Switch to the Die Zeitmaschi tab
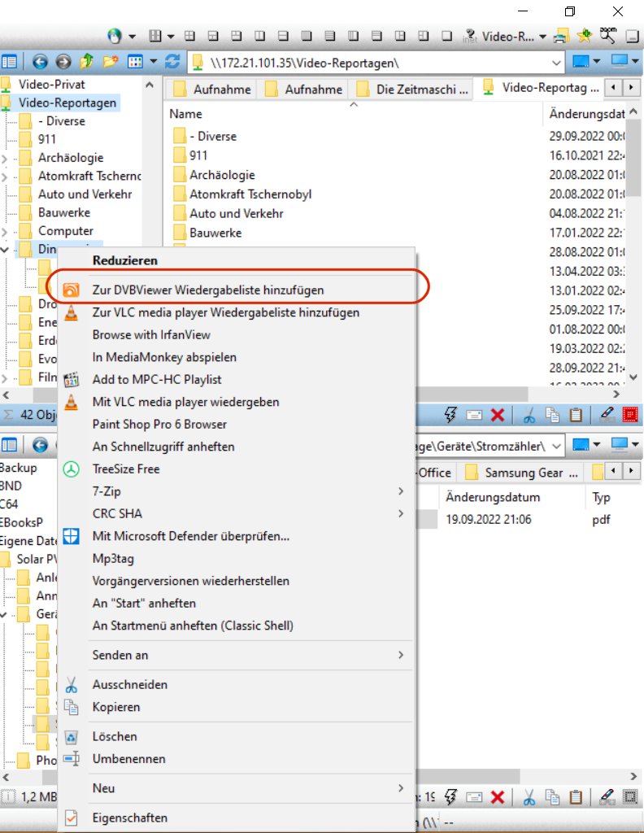This screenshot has width=644, height=833. 412,89
